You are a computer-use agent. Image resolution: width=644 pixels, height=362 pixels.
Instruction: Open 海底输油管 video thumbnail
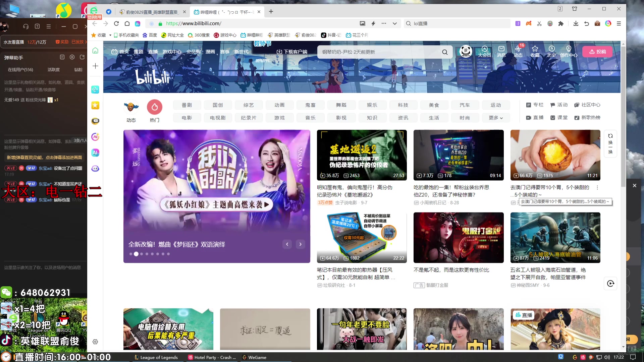click(x=555, y=238)
